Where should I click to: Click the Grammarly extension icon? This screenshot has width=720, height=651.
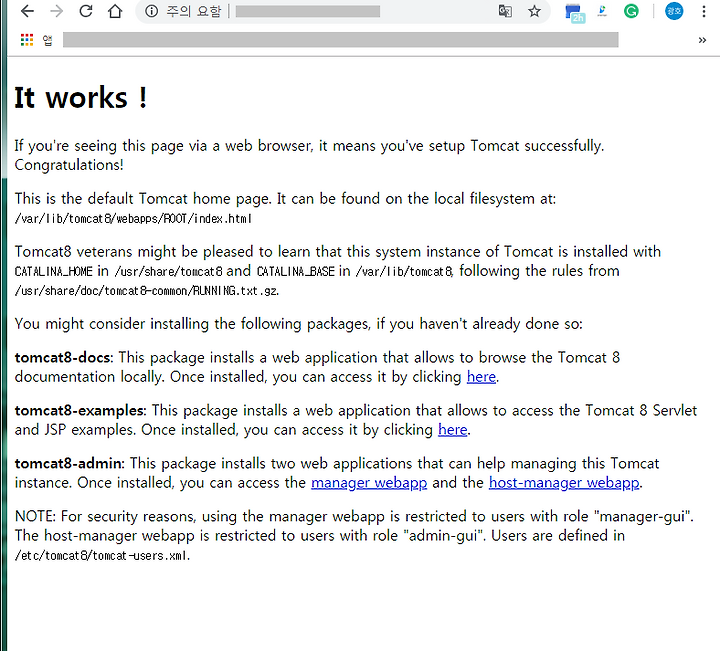coord(631,11)
